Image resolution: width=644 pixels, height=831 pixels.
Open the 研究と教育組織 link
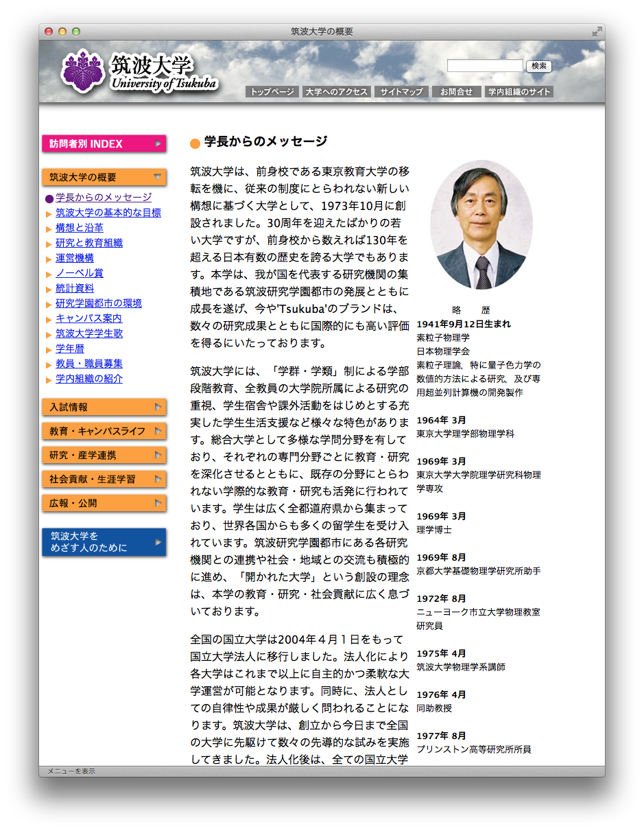click(x=89, y=243)
